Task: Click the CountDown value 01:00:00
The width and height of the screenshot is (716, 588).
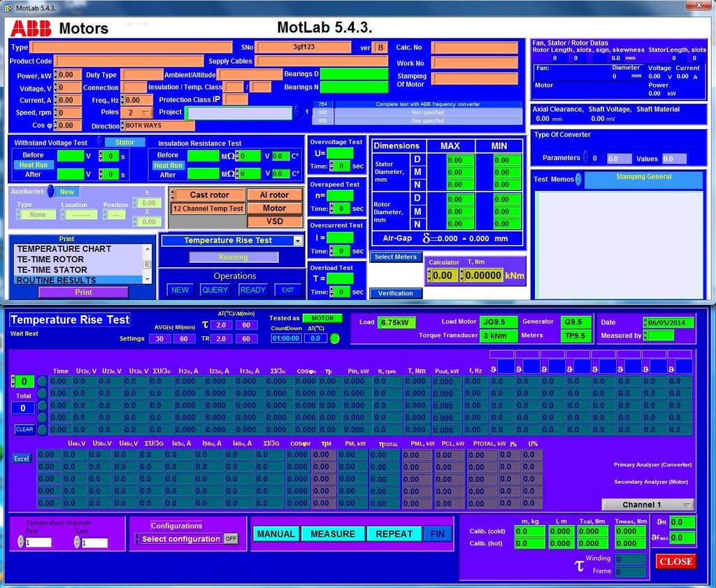Action: pyautogui.click(x=286, y=338)
